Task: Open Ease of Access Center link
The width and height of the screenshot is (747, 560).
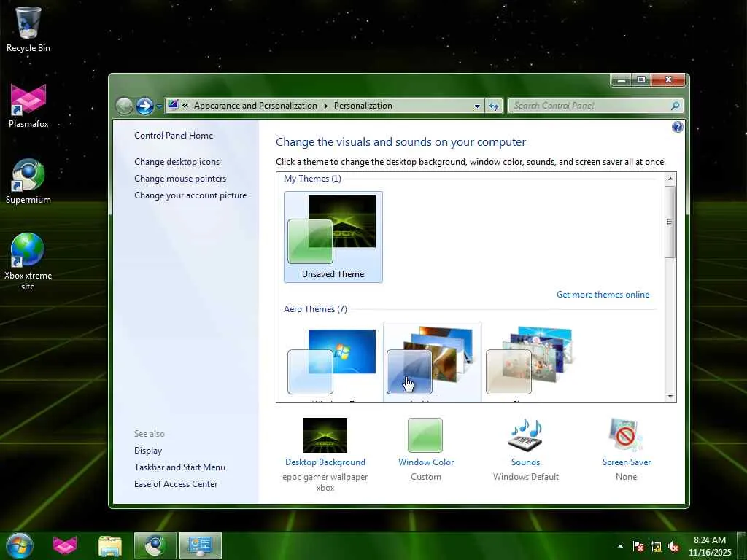Action: [176, 484]
